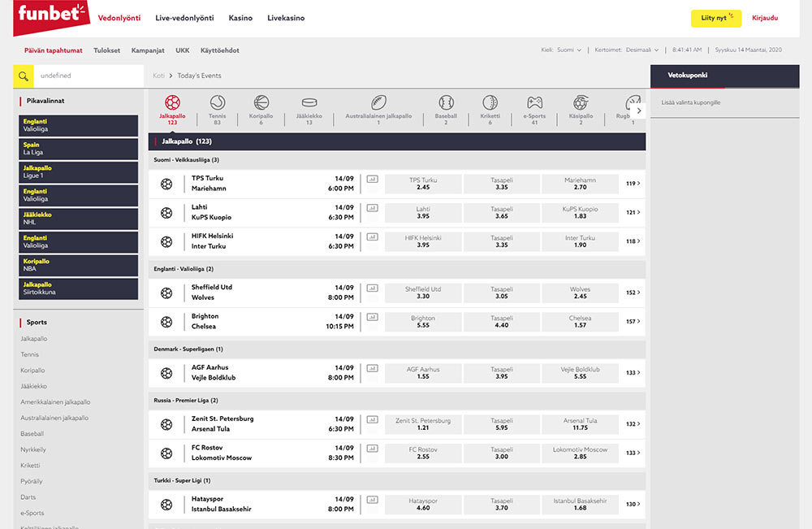Click the search input field

(x=89, y=76)
